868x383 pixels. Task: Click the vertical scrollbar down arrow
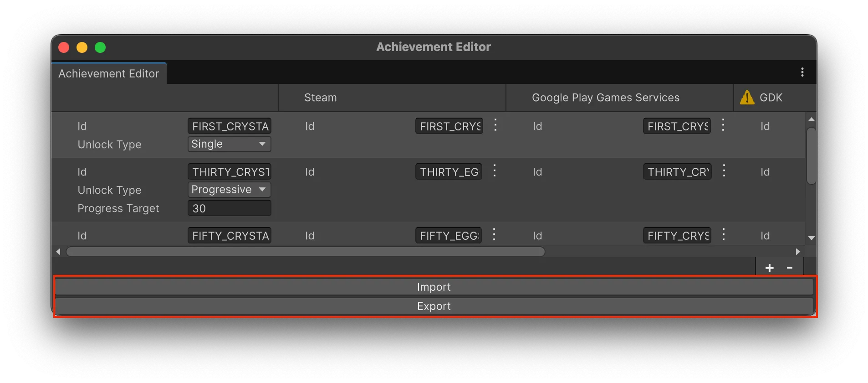pos(811,238)
